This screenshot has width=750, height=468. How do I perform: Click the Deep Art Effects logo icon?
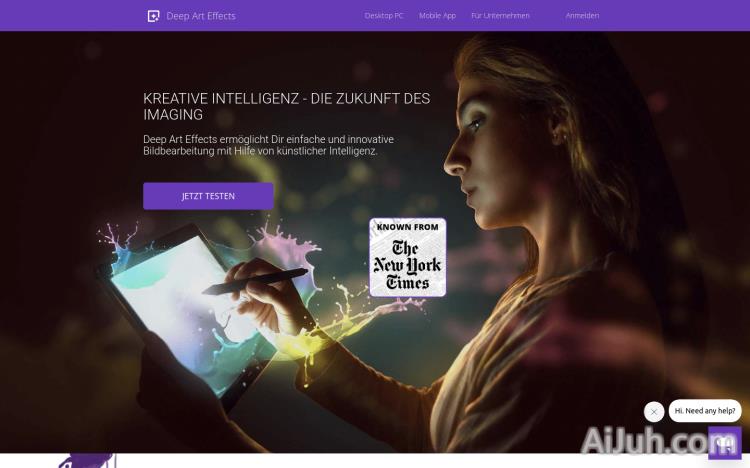point(153,16)
